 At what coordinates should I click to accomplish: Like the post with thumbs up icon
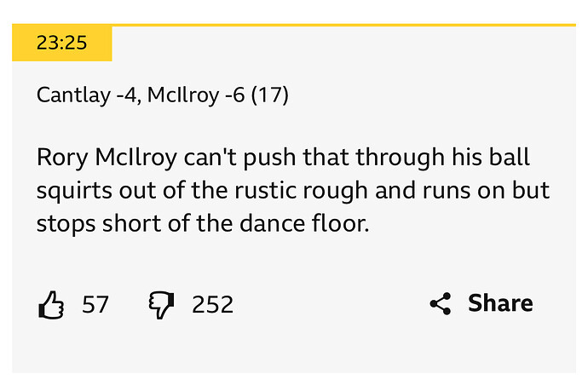click(x=51, y=305)
